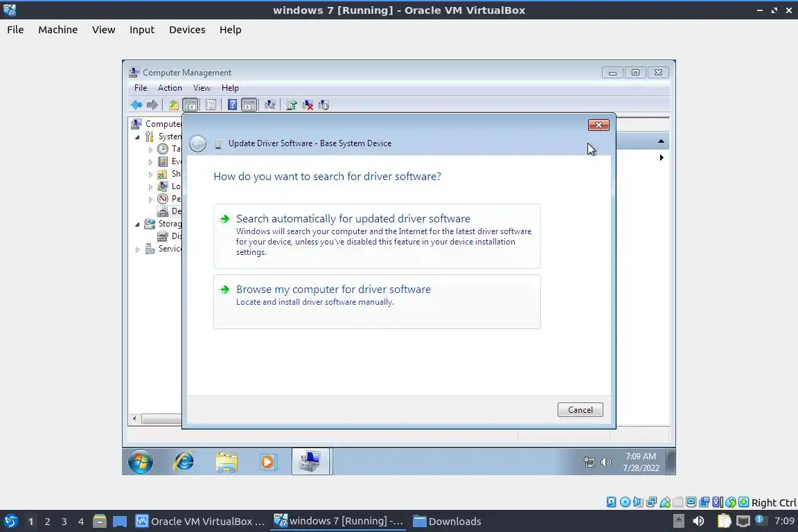Click VirtualBox hard disk status icon

(x=611, y=502)
